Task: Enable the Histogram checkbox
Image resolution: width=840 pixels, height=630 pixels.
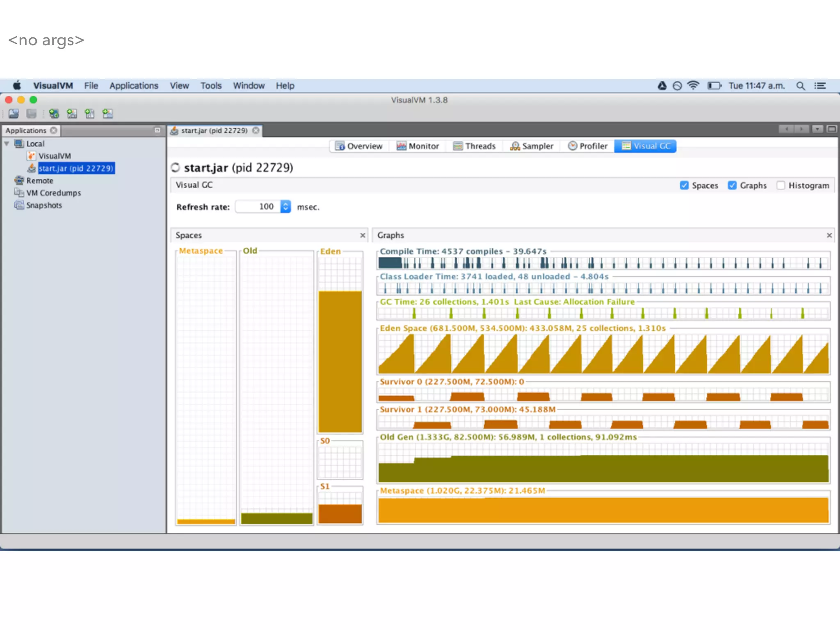Action: click(x=781, y=185)
